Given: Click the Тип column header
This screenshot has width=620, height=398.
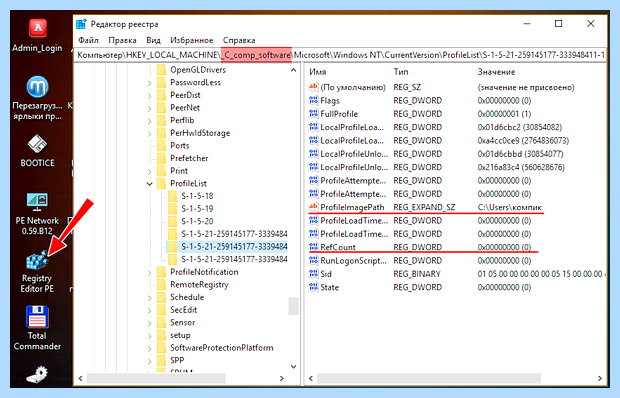Looking at the screenshot, I should pyautogui.click(x=401, y=72).
